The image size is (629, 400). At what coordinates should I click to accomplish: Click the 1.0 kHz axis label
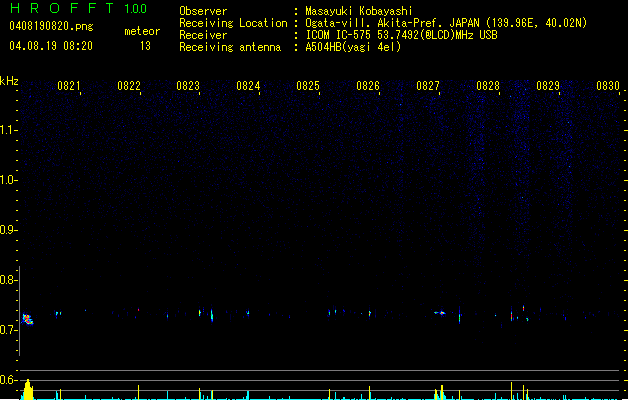point(8,179)
